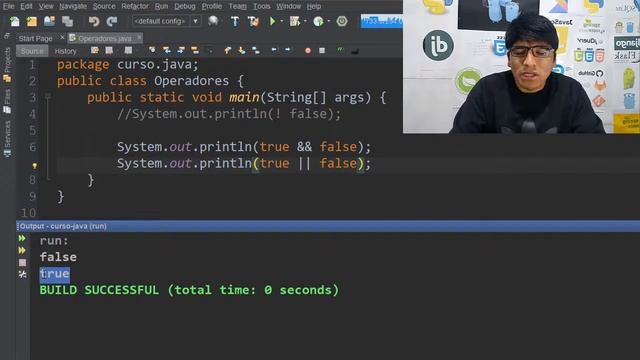Switch to the Start Page tab
640x360 pixels.
36,38
